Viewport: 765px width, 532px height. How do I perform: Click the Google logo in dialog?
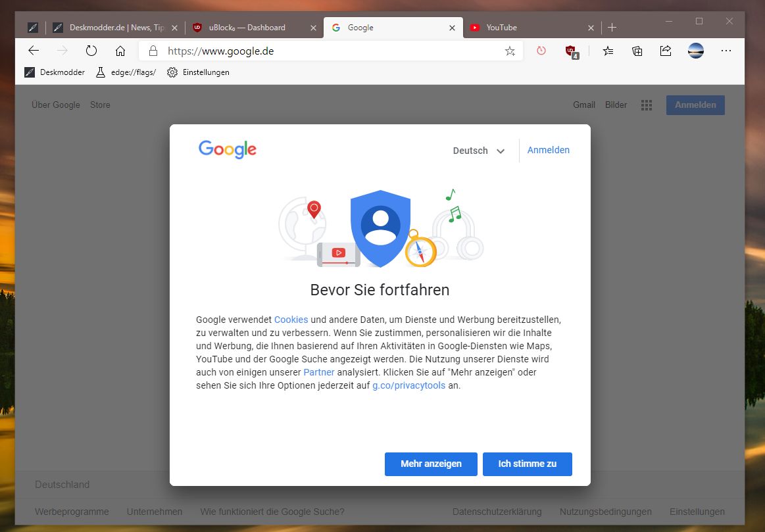(228, 149)
